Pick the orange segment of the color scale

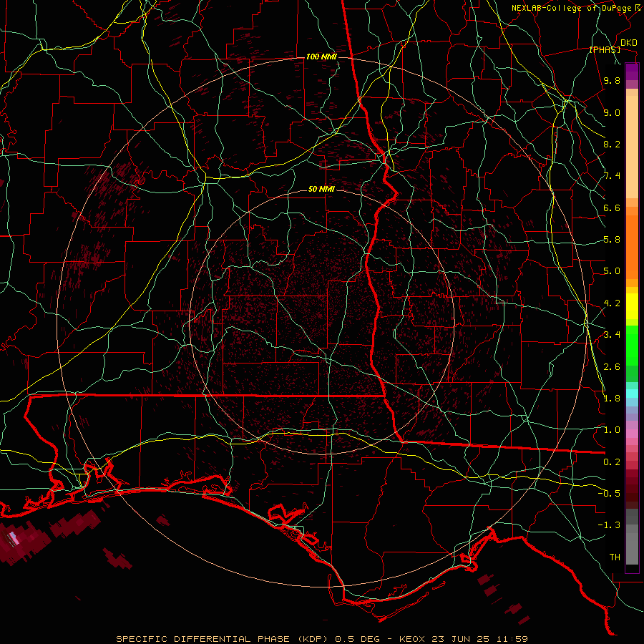click(632, 246)
